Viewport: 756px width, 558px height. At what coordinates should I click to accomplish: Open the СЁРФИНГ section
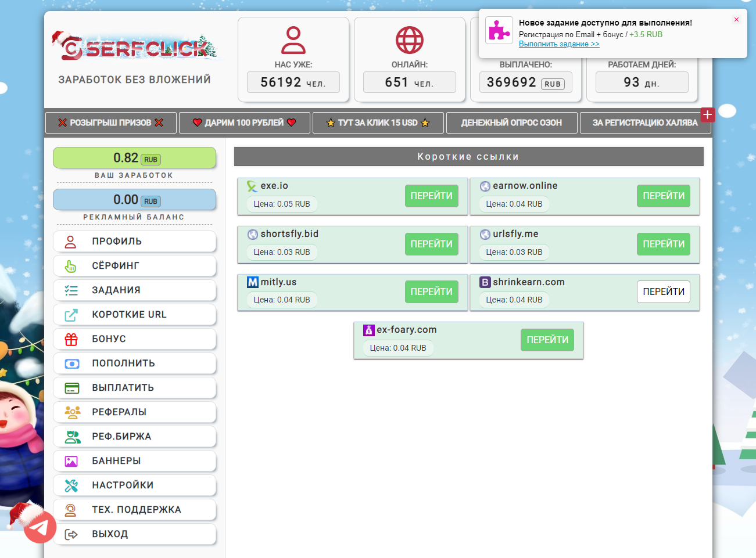tap(134, 266)
